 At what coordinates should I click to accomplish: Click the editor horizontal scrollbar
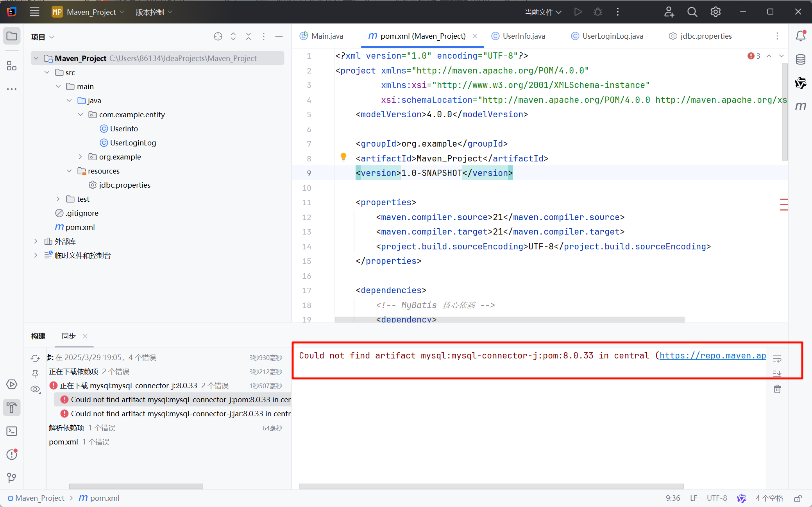coord(509,319)
